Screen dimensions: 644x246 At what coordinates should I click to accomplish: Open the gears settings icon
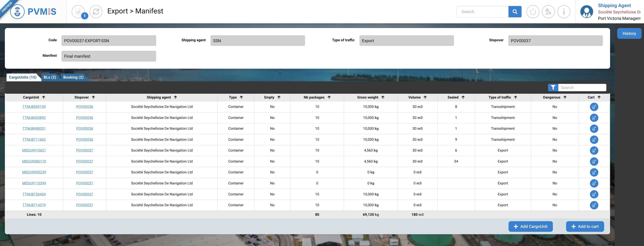[548, 12]
